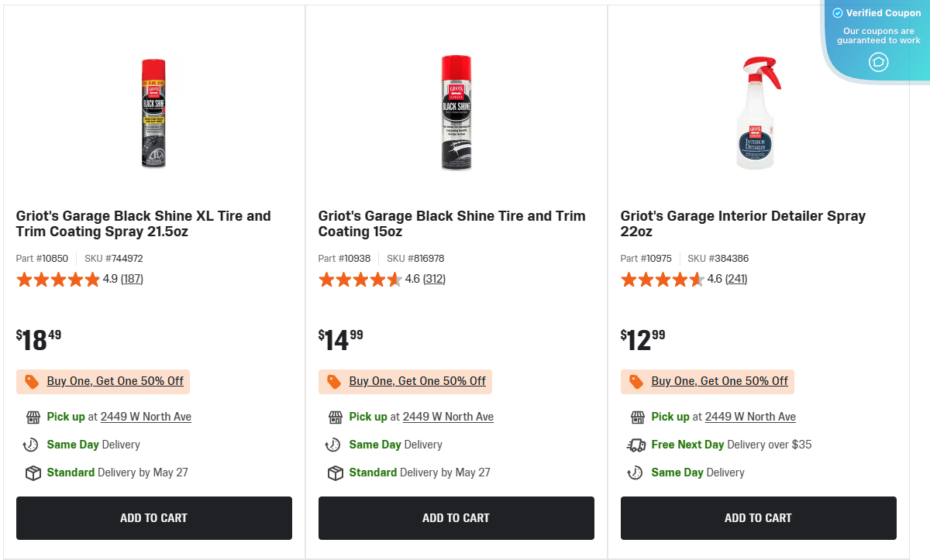This screenshot has height=560, width=930.
Task: Add the Black Shine XL Tire spray to cart
Action: 153,517
